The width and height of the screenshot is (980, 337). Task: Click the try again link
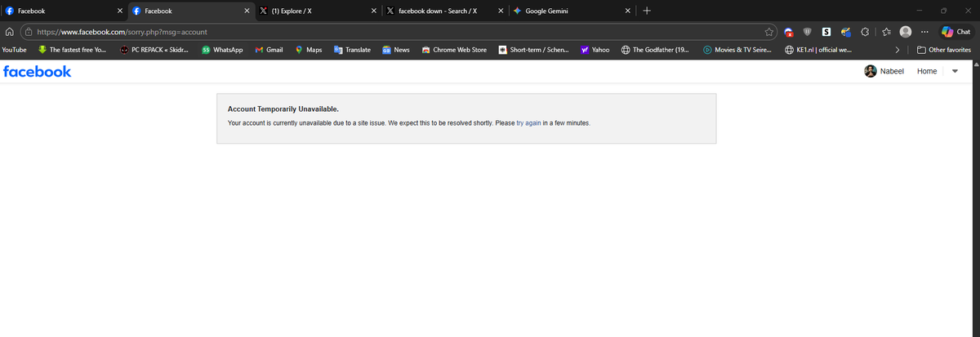[528, 123]
